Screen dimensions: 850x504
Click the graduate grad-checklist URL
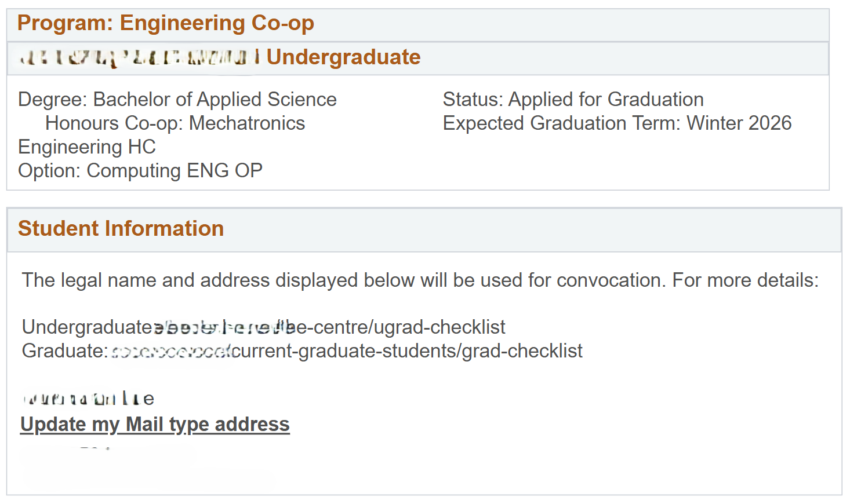click(x=347, y=351)
